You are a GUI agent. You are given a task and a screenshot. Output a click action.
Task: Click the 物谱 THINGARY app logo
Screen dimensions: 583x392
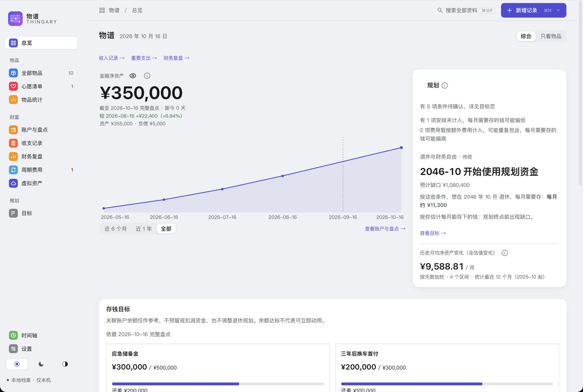[15, 19]
